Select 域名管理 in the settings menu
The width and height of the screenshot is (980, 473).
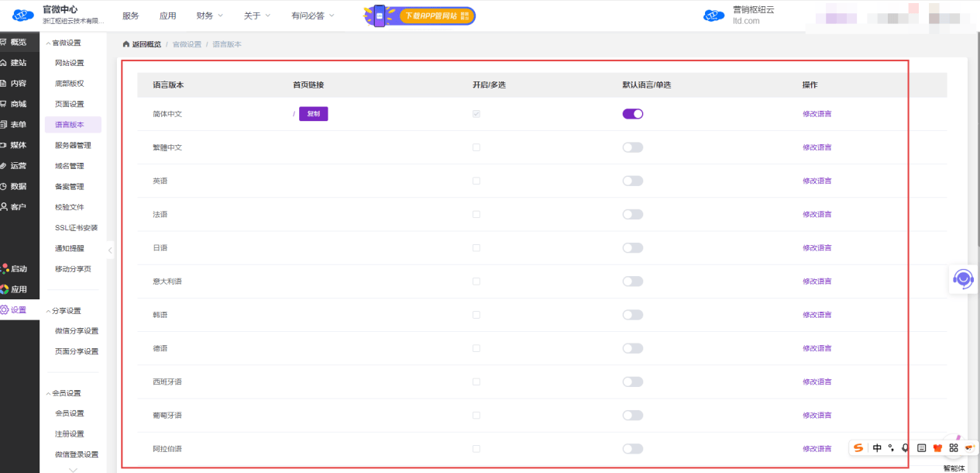[69, 166]
